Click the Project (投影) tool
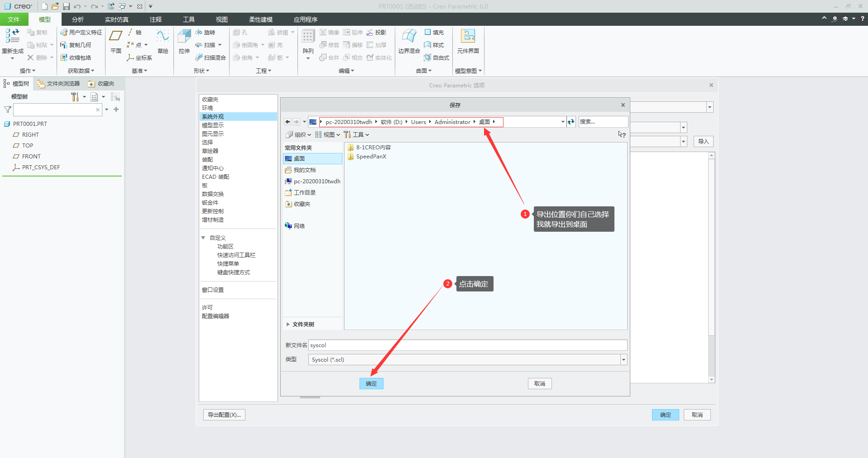The height and width of the screenshot is (458, 868). point(377,32)
